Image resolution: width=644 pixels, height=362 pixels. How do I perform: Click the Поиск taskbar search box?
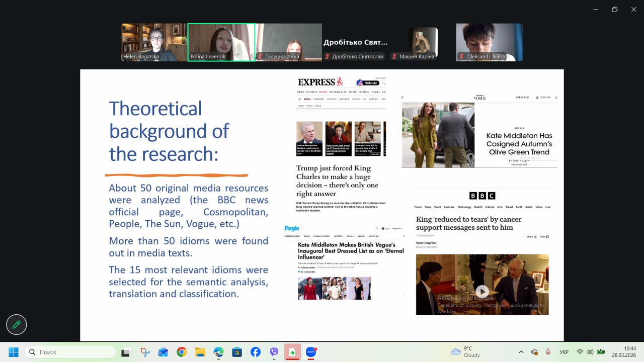pyautogui.click(x=70, y=352)
